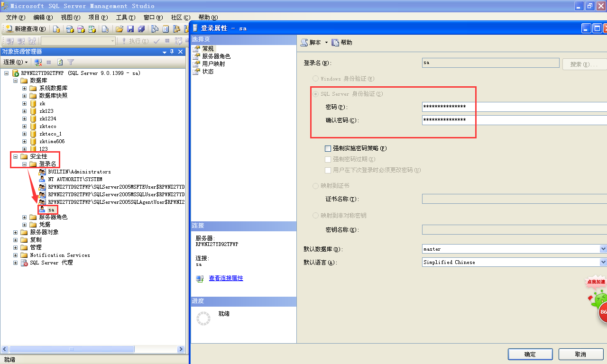Click the open file folder toolbar icon

(x=120, y=29)
